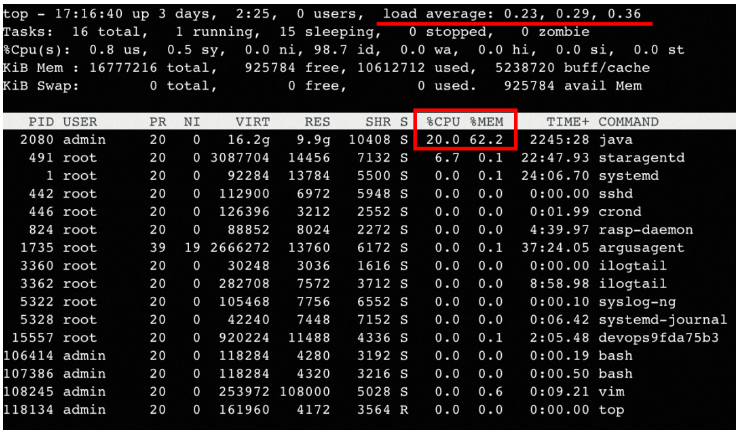The image size is (741, 432).
Task: Click the PR column header
Action: click(x=158, y=122)
